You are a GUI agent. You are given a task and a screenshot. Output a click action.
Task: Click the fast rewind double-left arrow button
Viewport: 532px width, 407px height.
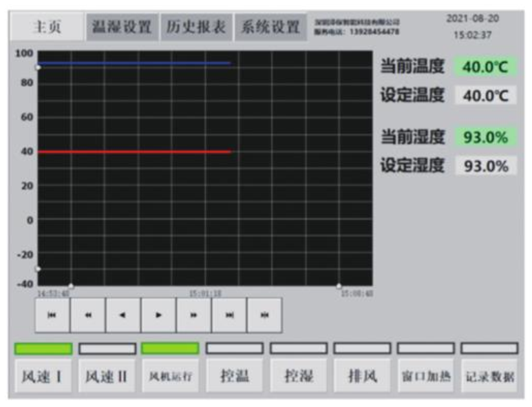coord(88,315)
